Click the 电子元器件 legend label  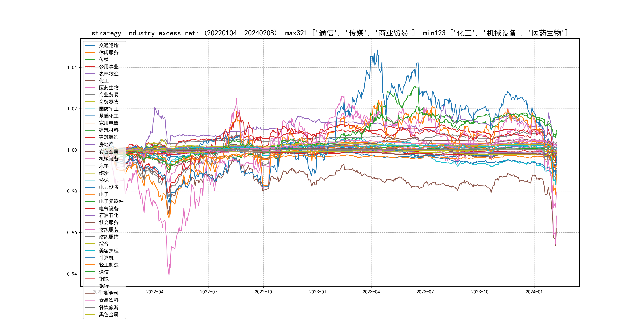click(x=111, y=201)
